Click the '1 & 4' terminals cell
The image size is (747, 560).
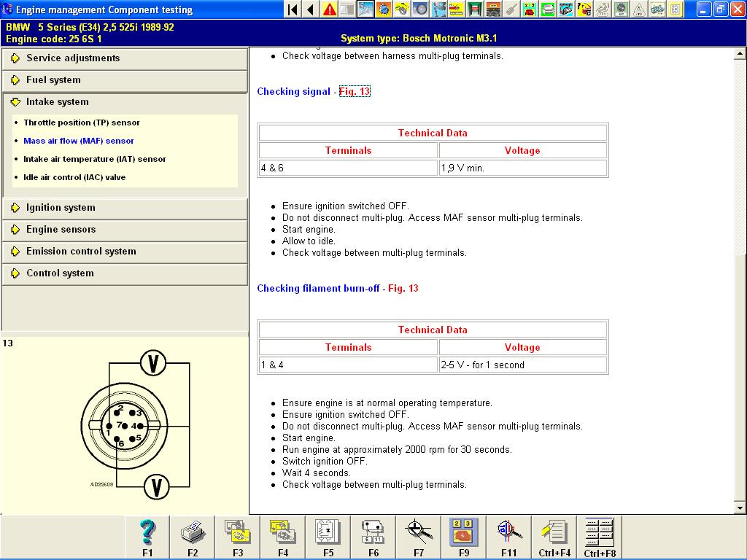(348, 365)
